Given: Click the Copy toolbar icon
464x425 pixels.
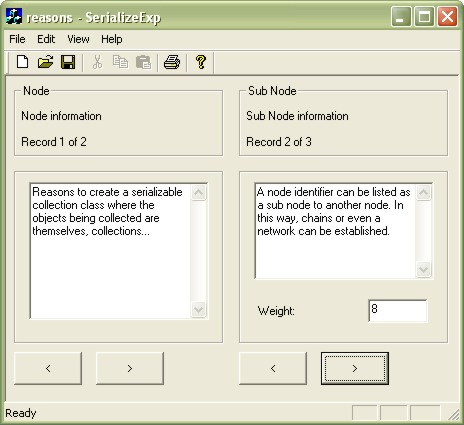Looking at the screenshot, I should coord(120,62).
